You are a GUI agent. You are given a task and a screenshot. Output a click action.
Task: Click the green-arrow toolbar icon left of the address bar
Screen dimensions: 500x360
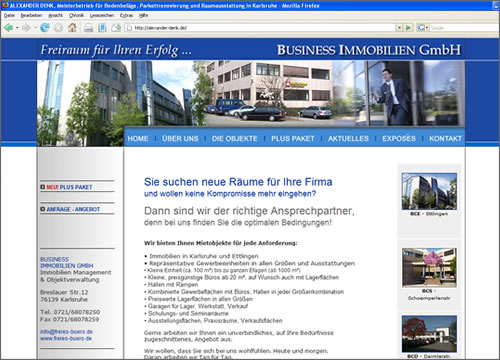click(116, 28)
